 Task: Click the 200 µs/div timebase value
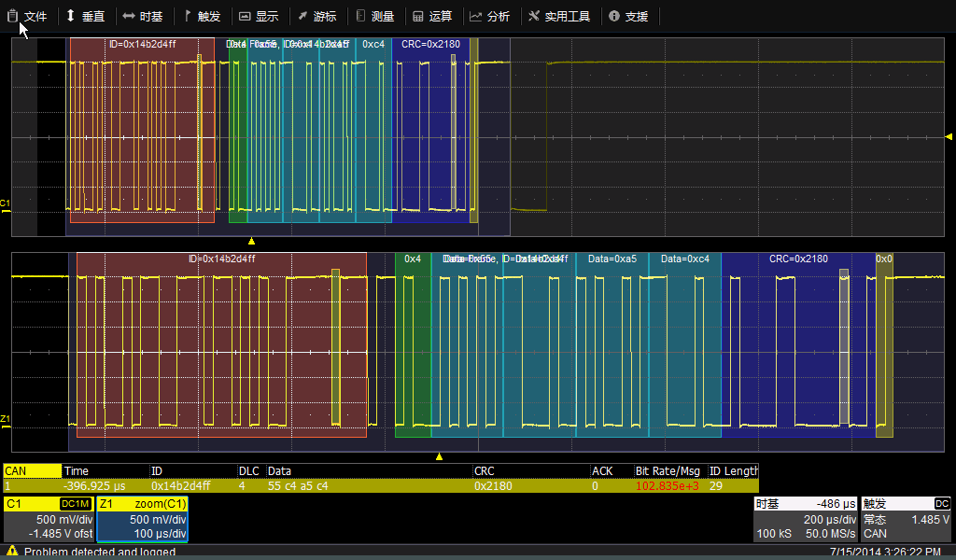pyautogui.click(x=830, y=519)
